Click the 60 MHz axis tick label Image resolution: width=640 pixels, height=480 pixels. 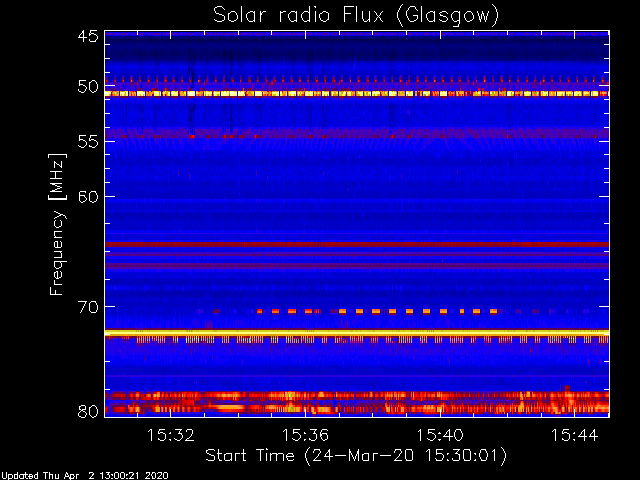coord(88,197)
